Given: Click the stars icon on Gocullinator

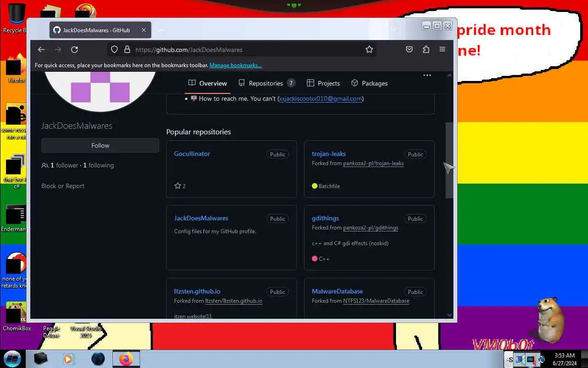Looking at the screenshot, I should 177,186.
